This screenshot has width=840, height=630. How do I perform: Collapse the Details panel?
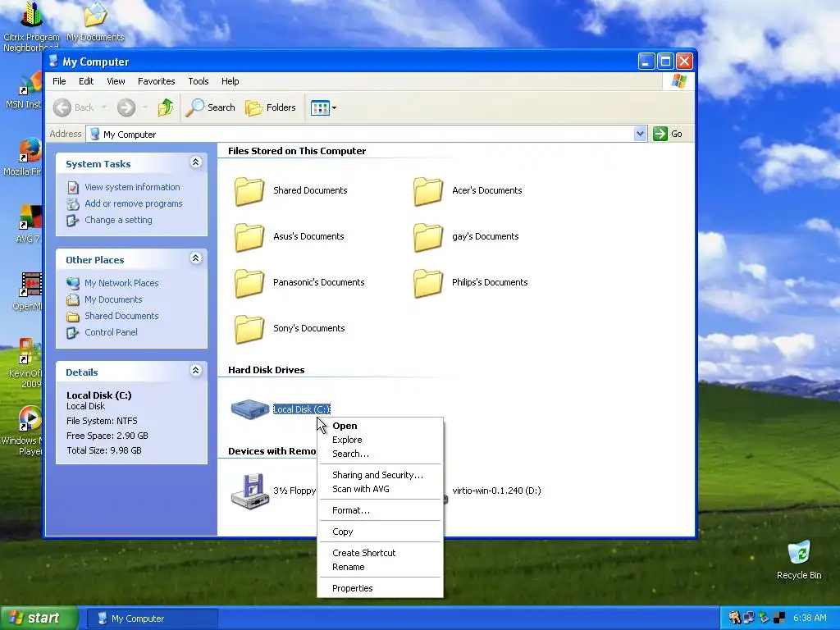(x=195, y=371)
